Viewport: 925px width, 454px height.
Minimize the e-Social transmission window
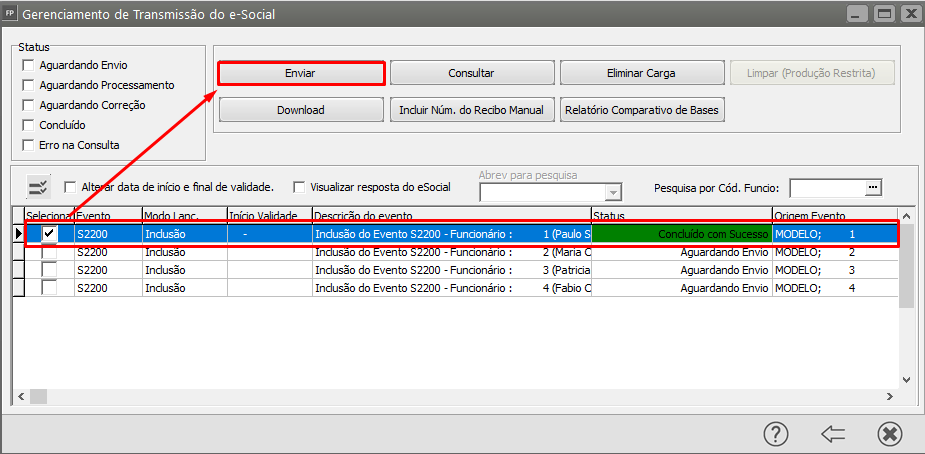pyautogui.click(x=857, y=14)
